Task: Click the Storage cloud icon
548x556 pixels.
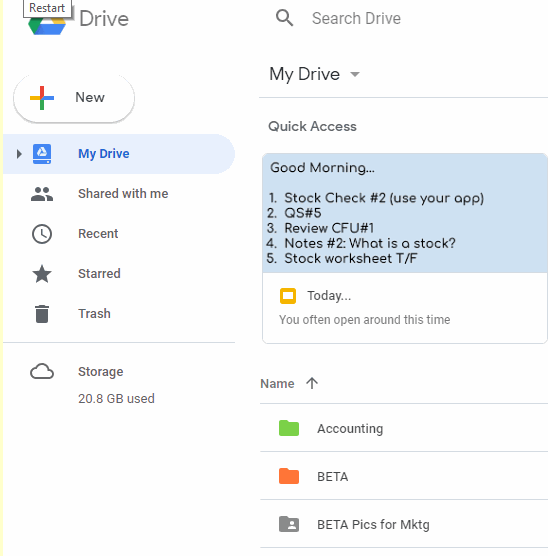Action: point(42,372)
